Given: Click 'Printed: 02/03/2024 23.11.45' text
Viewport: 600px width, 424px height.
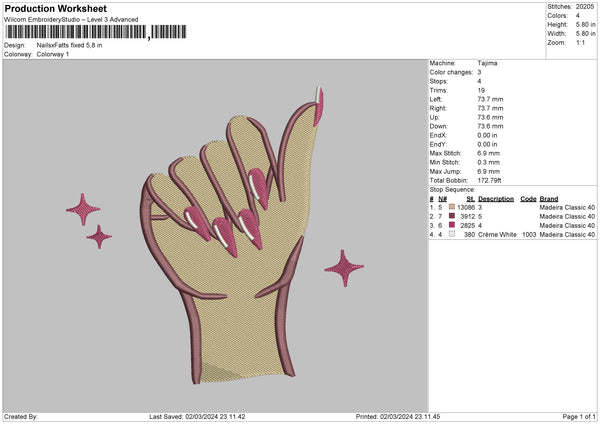Looking at the screenshot, I should [x=398, y=416].
